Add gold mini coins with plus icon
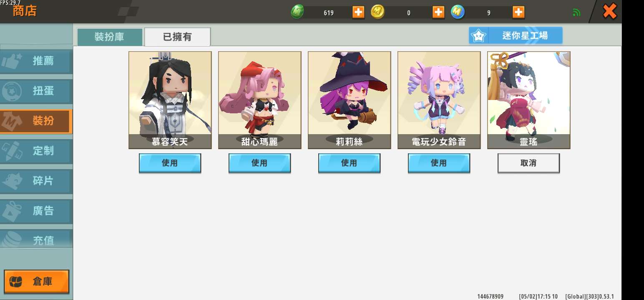Image resolution: width=644 pixels, height=300 pixels. click(438, 12)
